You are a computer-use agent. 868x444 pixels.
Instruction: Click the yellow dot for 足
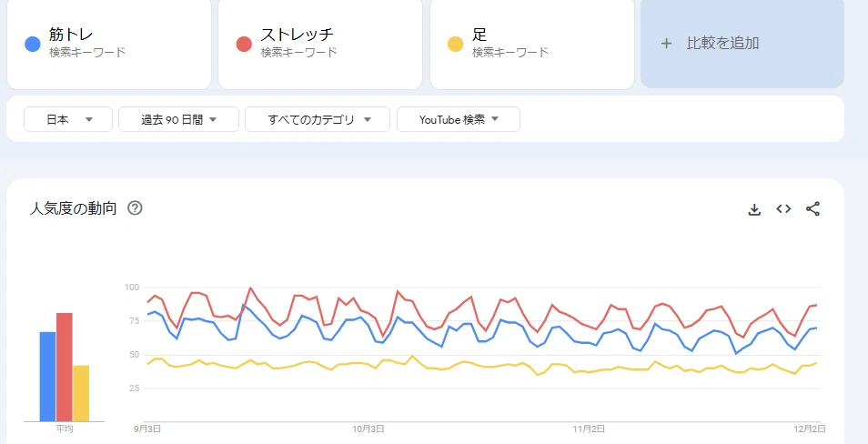(455, 44)
